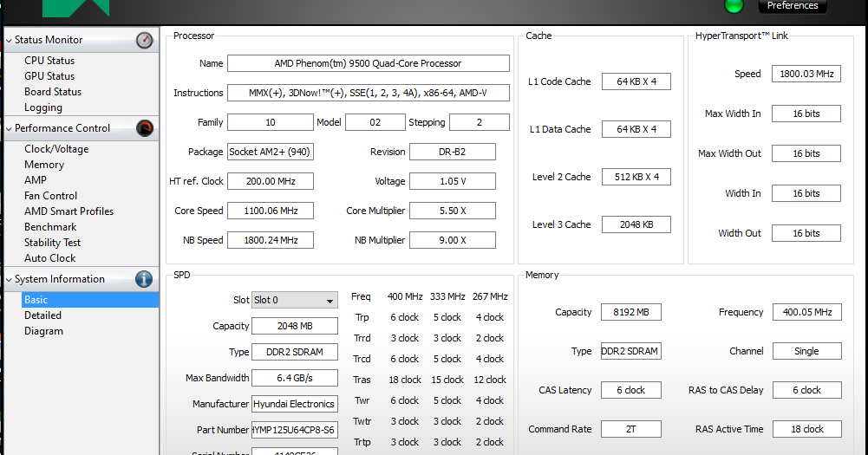The image size is (868, 455).
Task: Click the Command Rate 2T field
Action: (631, 429)
